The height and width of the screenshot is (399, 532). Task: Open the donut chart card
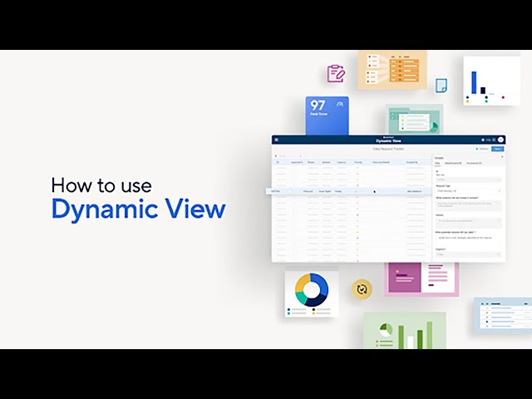click(312, 294)
